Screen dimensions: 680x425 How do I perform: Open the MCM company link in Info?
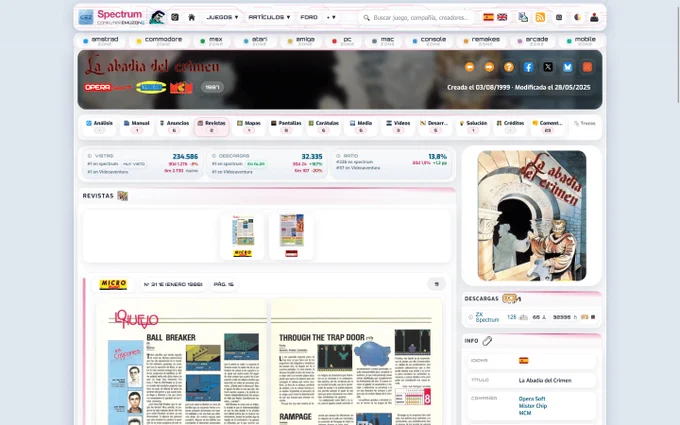point(525,413)
